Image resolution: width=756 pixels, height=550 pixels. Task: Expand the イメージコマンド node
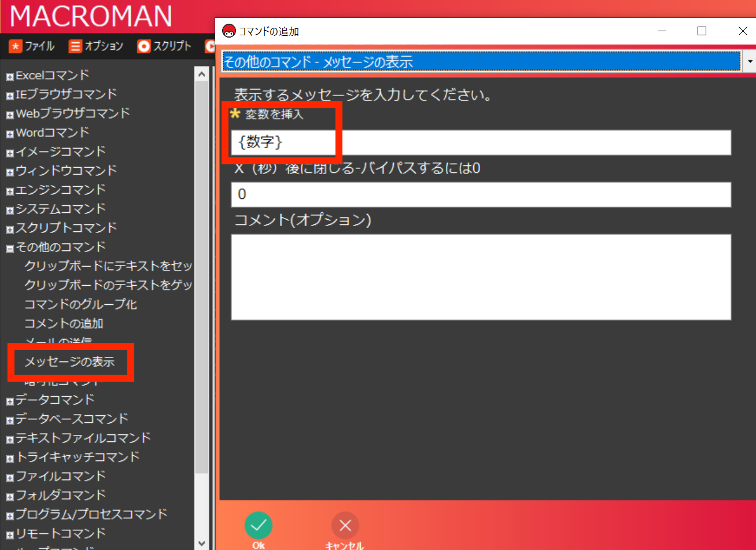click(x=10, y=153)
